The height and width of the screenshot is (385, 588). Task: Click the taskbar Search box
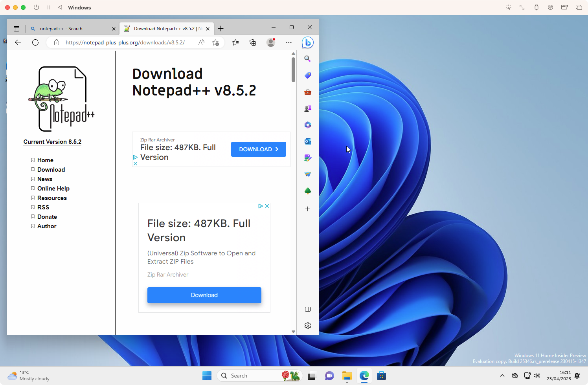259,376
